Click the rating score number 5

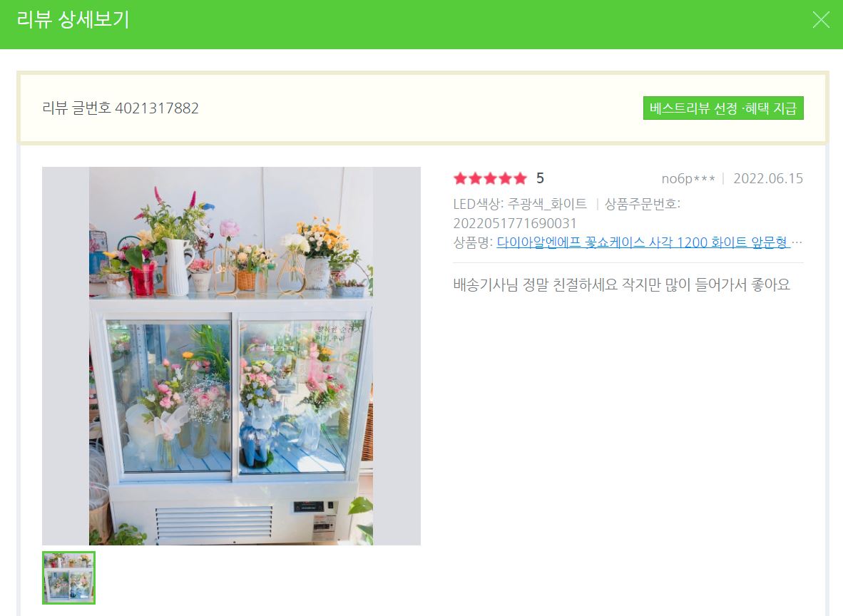(x=541, y=178)
